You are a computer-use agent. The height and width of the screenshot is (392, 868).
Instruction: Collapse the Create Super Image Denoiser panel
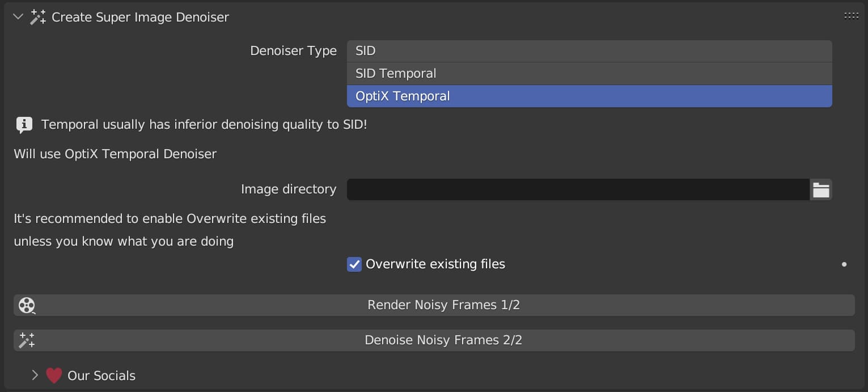(x=17, y=16)
